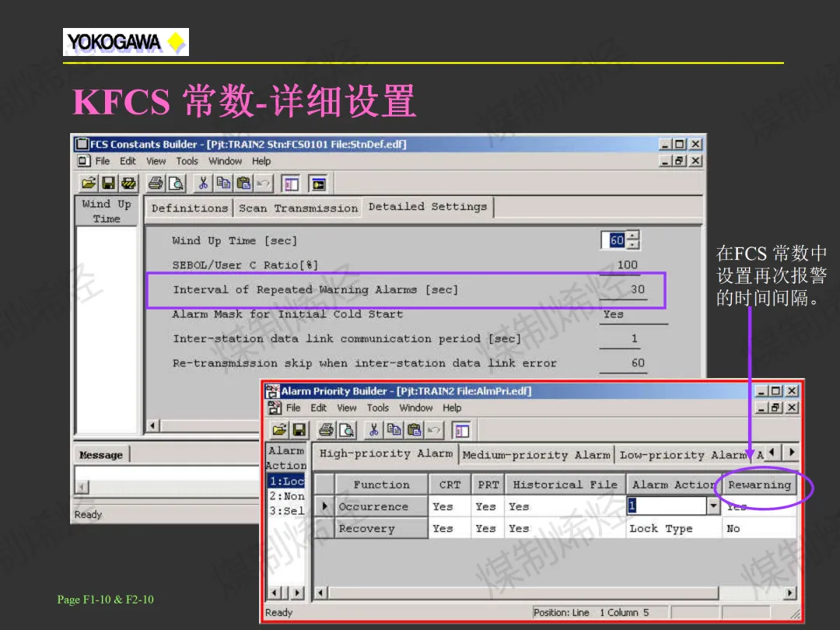
Task: Open File menu in Alarm Priority Builder
Action: tap(293, 408)
